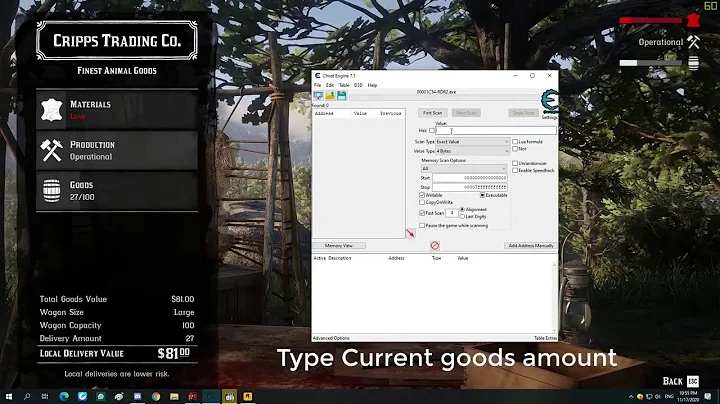Open Cheat Engine Settings logo
The height and width of the screenshot is (404, 720).
coord(550,102)
